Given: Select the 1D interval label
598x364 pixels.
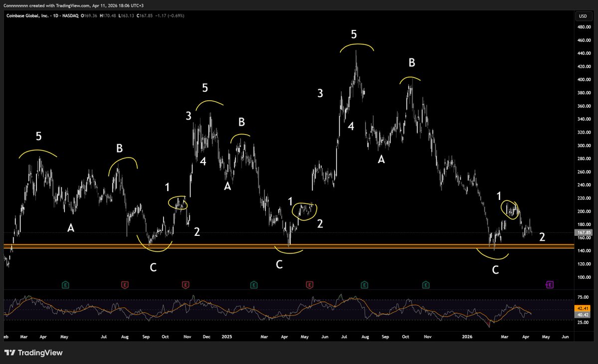Looking at the screenshot, I should pos(56,15).
